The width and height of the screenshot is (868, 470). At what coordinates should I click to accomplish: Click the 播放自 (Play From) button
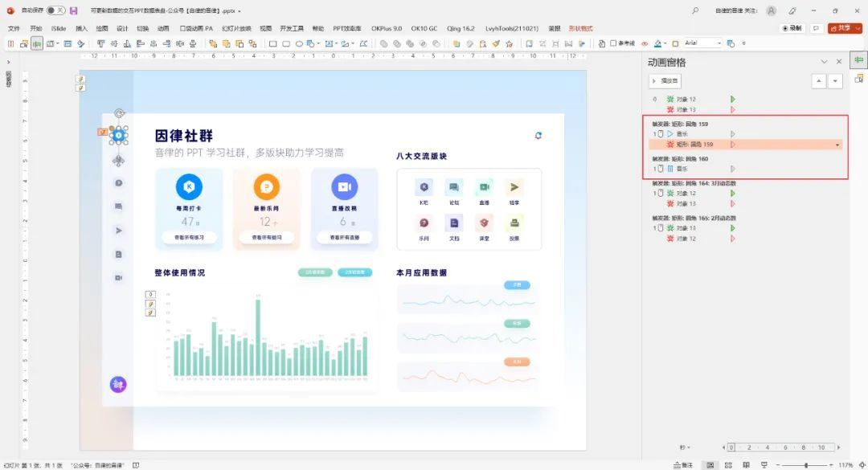[x=665, y=81]
